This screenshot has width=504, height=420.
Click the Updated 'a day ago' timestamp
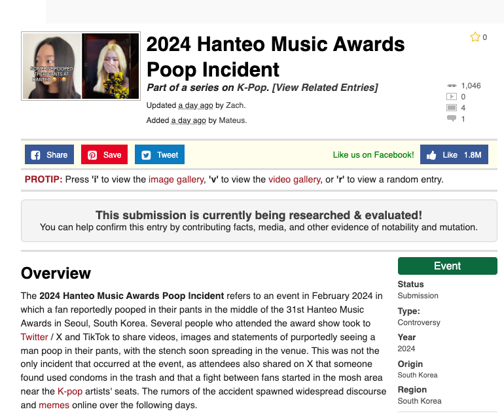(x=196, y=105)
